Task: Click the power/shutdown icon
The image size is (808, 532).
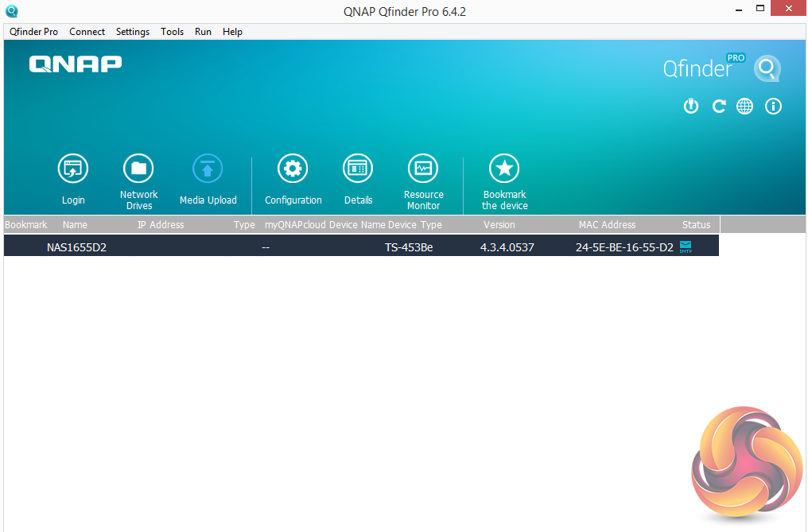Action: (x=691, y=107)
